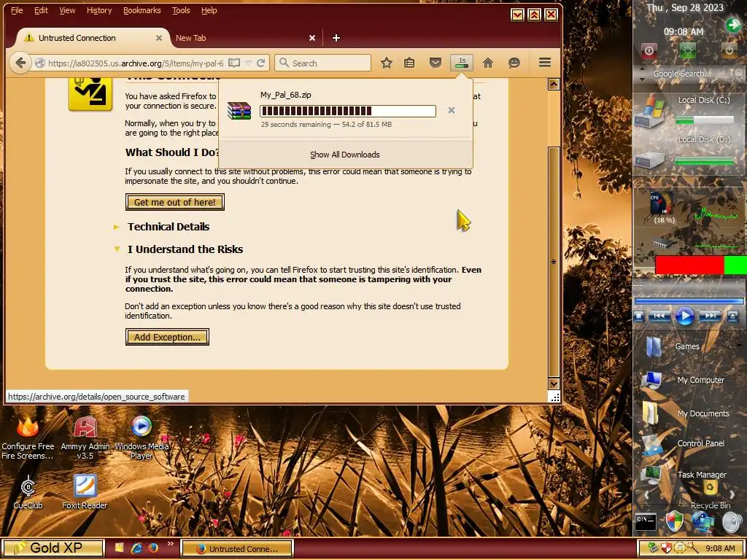
Task: Open the Hello chat smiley icon
Action: point(514,63)
